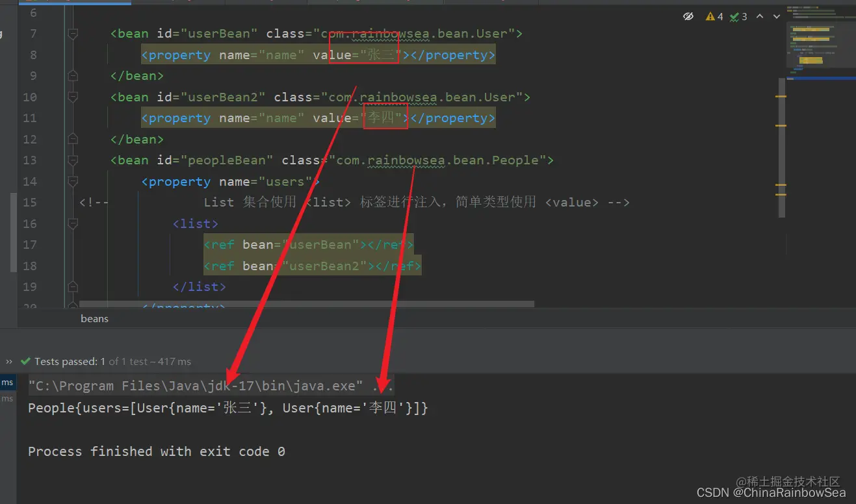The height and width of the screenshot is (504, 856).
Task: Click the property tag with value 李四
Action: coord(318,118)
